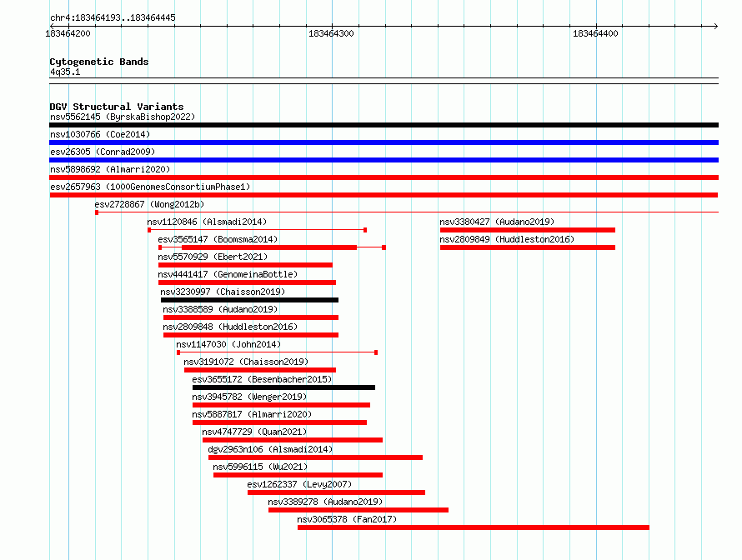742x560 pixels.
Task: Click the black nsv5562145 variant bar
Action: pos(384,125)
